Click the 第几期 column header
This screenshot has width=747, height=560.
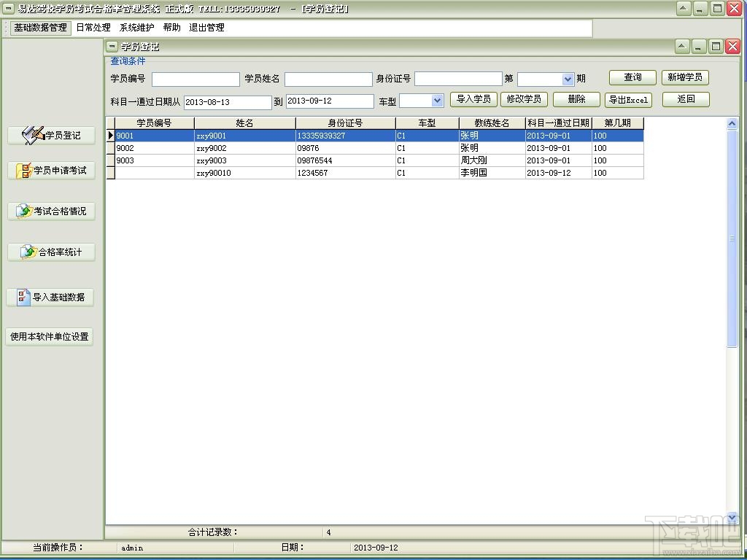[x=617, y=122]
